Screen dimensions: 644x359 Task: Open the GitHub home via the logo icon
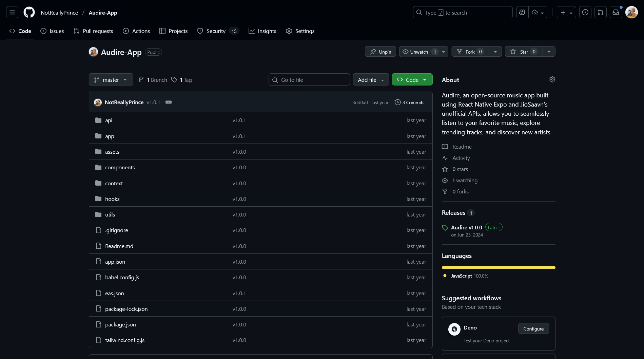(x=29, y=12)
